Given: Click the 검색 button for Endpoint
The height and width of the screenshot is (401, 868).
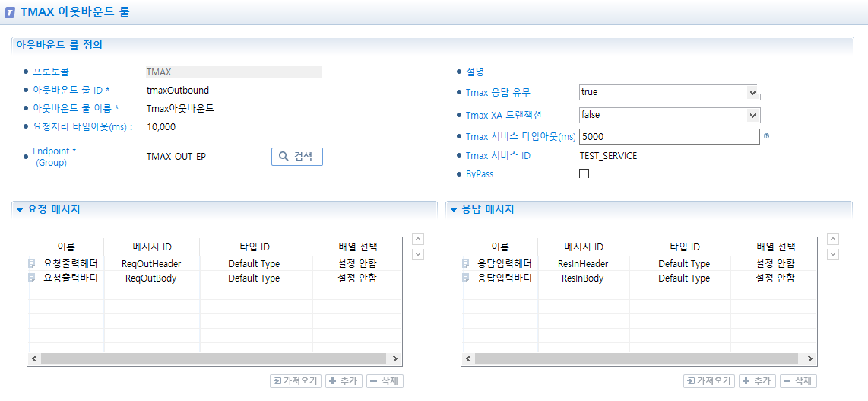Looking at the screenshot, I should (x=297, y=157).
